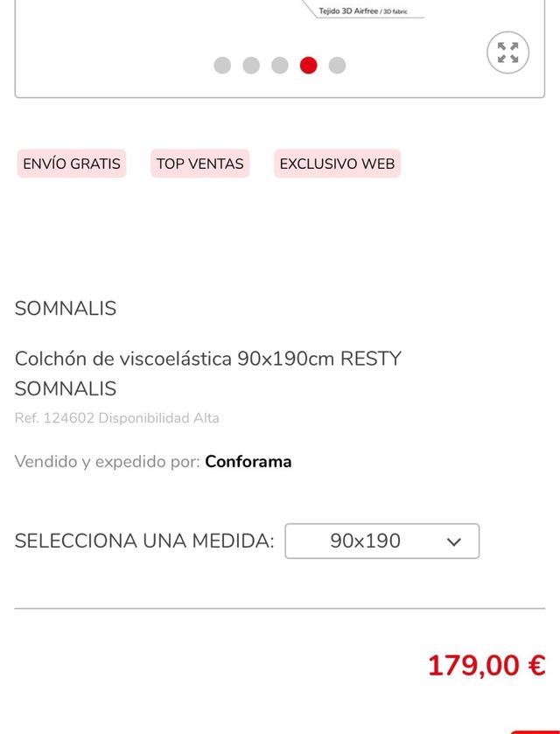The width and height of the screenshot is (560, 734).
Task: Click the active red carousel dot
Action: tap(308, 65)
